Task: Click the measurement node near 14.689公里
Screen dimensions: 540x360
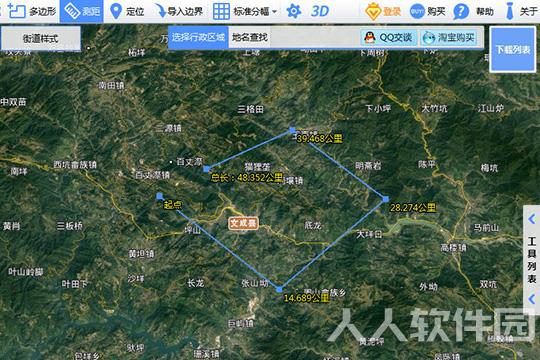Action: point(279,290)
